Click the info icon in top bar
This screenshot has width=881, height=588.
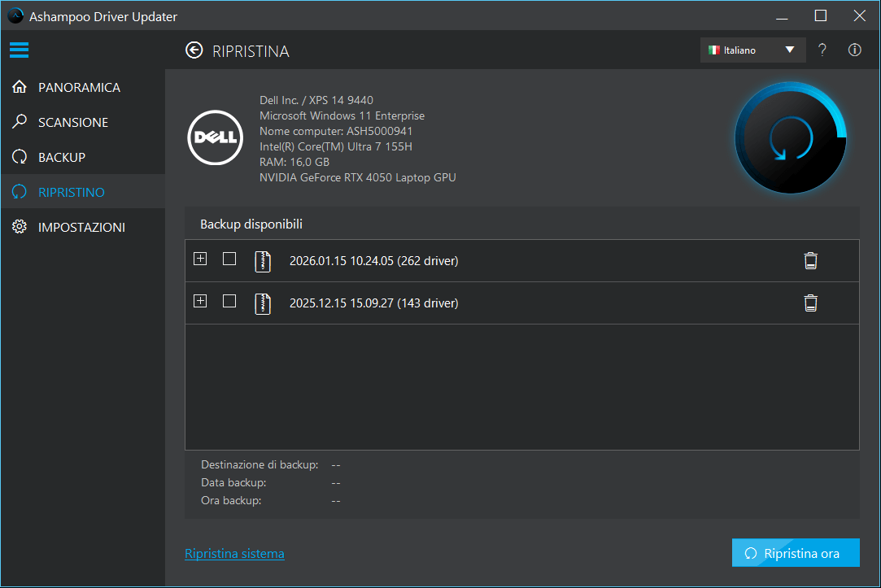(x=854, y=50)
